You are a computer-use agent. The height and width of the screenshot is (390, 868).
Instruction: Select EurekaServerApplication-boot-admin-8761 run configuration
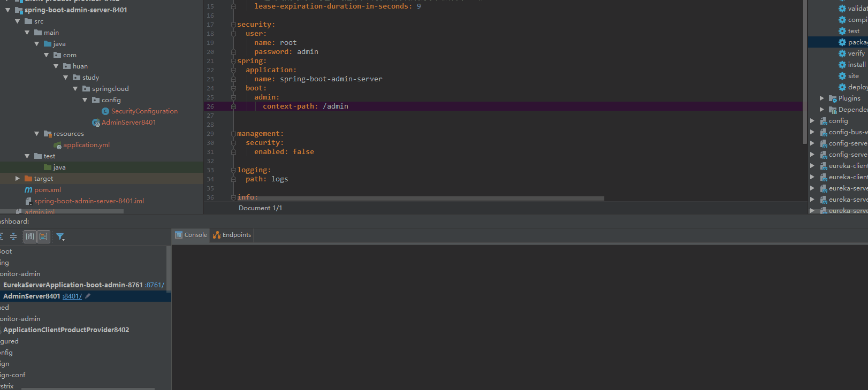pos(73,285)
